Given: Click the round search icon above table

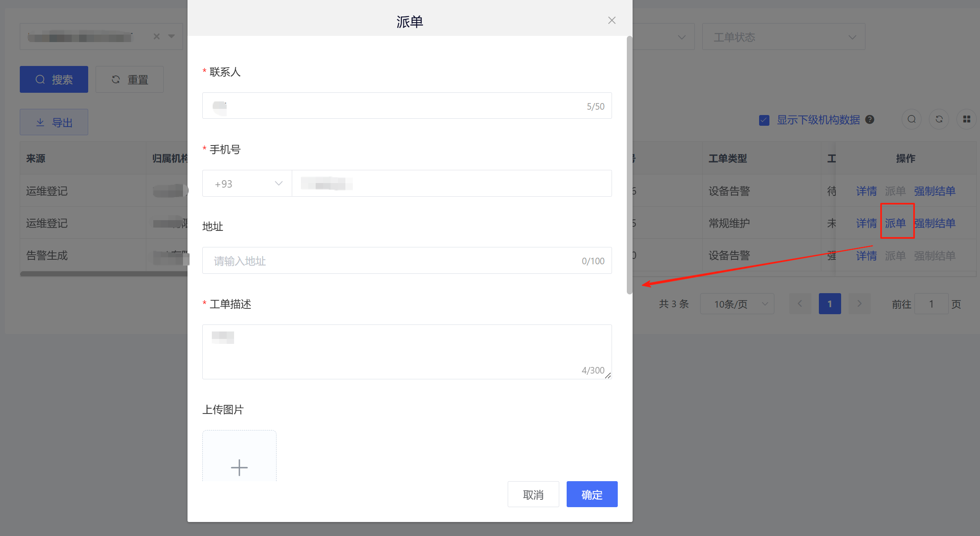Looking at the screenshot, I should pos(912,120).
